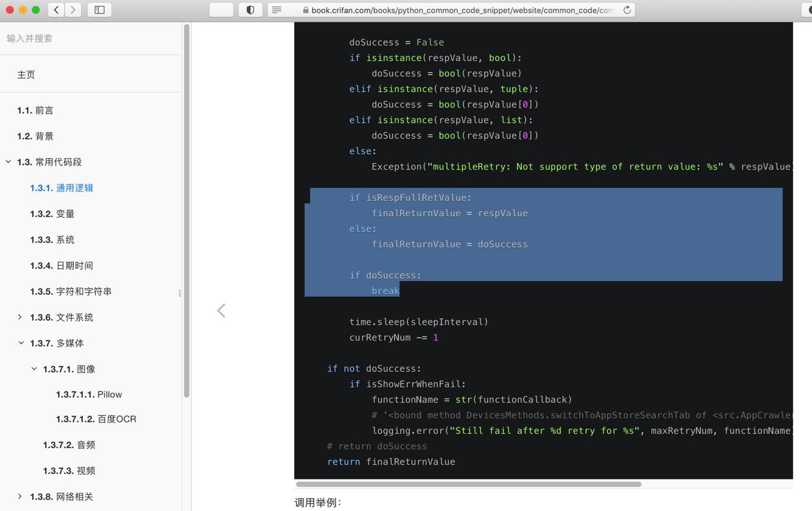Click the sidebar resize handle dots
Image resolution: width=812 pixels, height=511 pixels.
pos(180,293)
